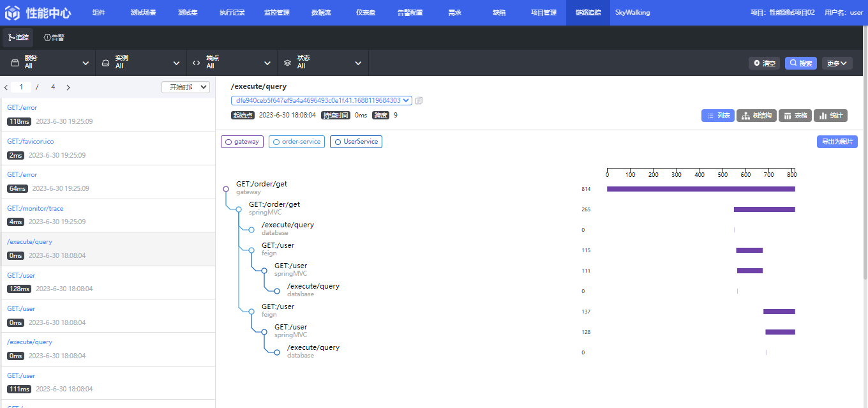Click the 搜索 button
This screenshot has height=408, width=868.
tap(801, 63)
